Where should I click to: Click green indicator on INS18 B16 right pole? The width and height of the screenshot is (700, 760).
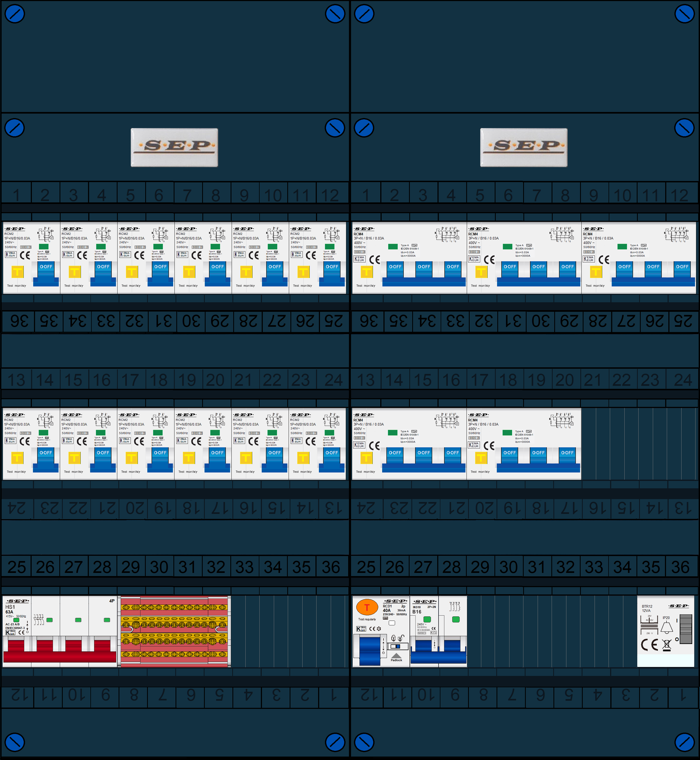456,620
